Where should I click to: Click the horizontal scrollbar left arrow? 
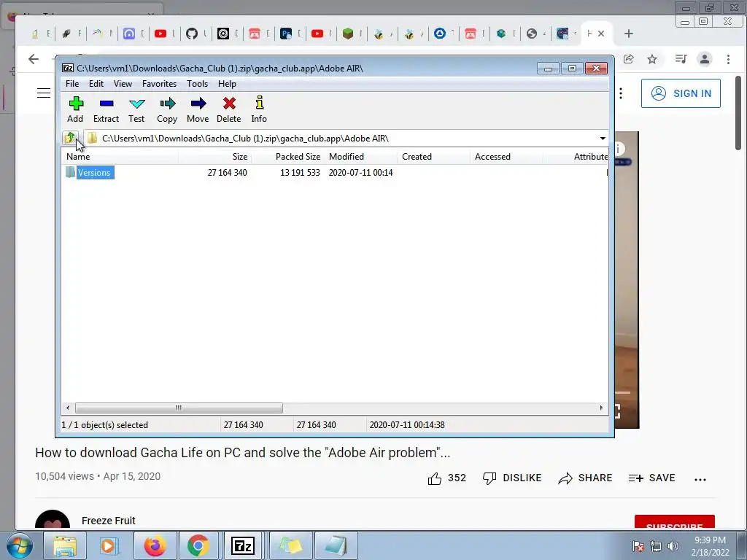(x=68, y=408)
